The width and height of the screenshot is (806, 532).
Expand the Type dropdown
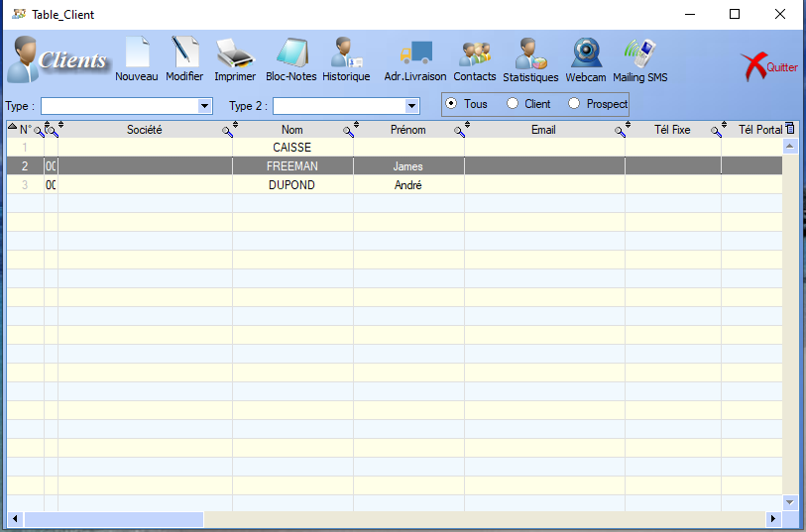(x=205, y=106)
